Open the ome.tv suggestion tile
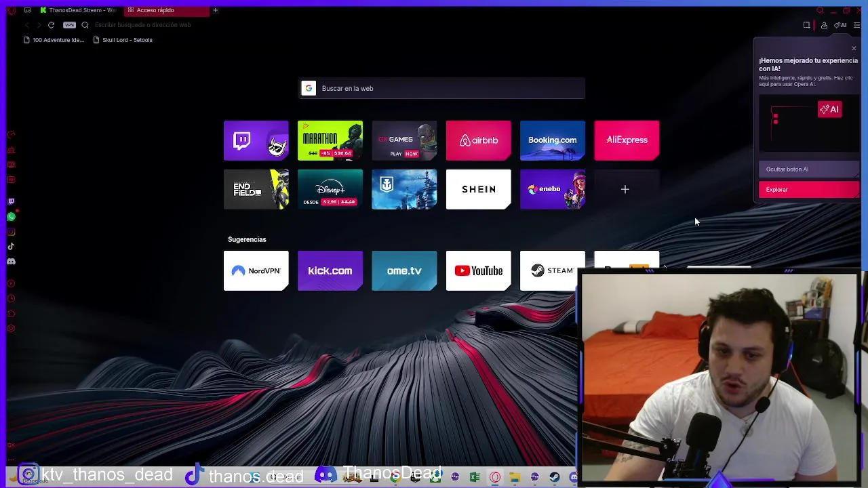 click(404, 270)
